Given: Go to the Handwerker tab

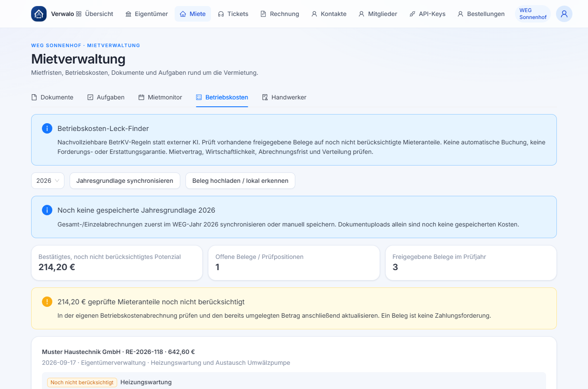Looking at the screenshot, I should [284, 97].
